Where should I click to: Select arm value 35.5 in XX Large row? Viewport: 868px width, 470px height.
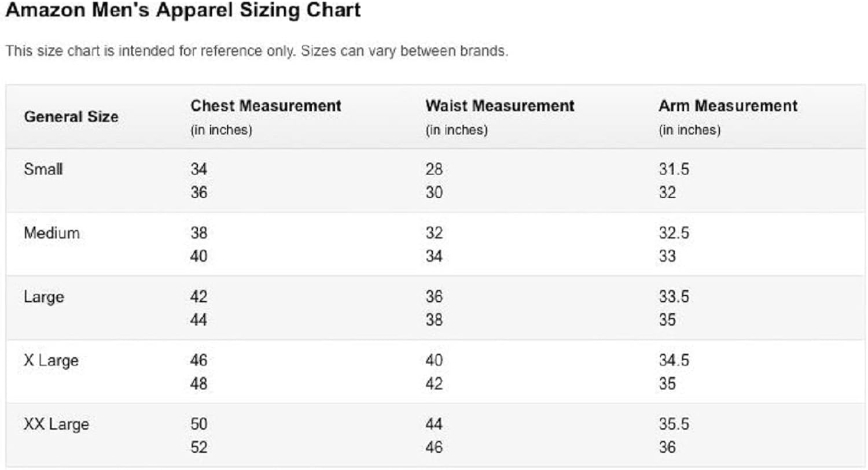674,424
